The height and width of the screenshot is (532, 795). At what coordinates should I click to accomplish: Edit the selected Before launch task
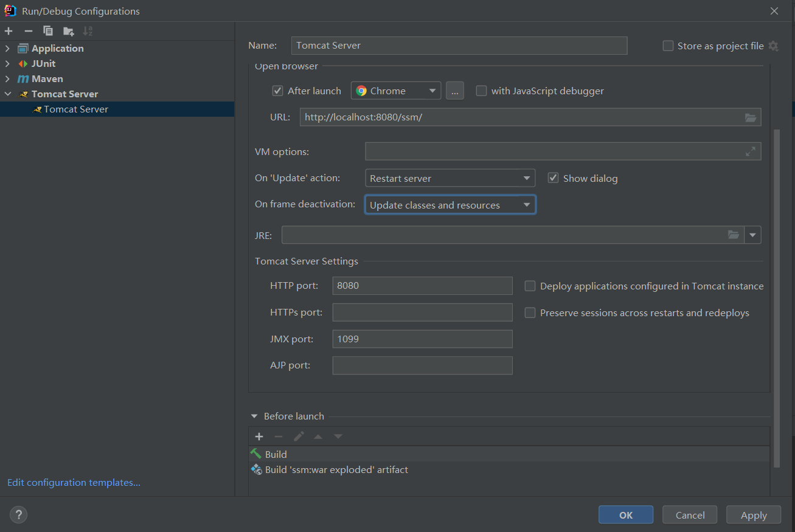coord(299,437)
